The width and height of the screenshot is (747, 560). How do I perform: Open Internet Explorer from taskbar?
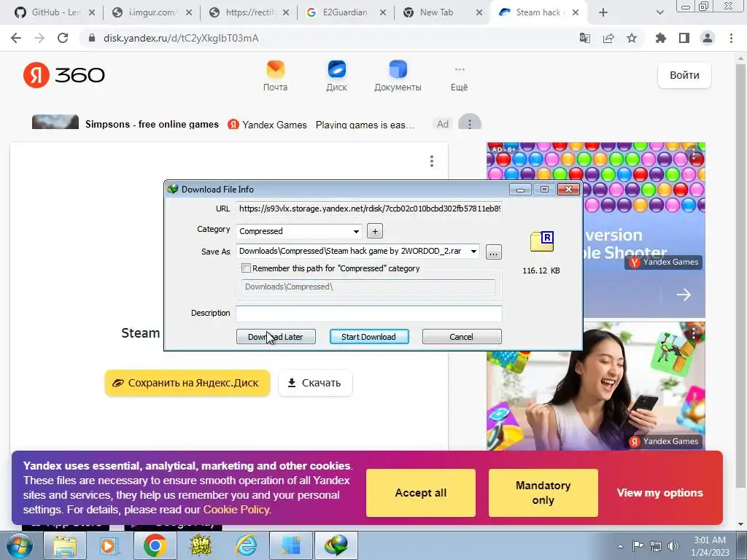tap(246, 545)
